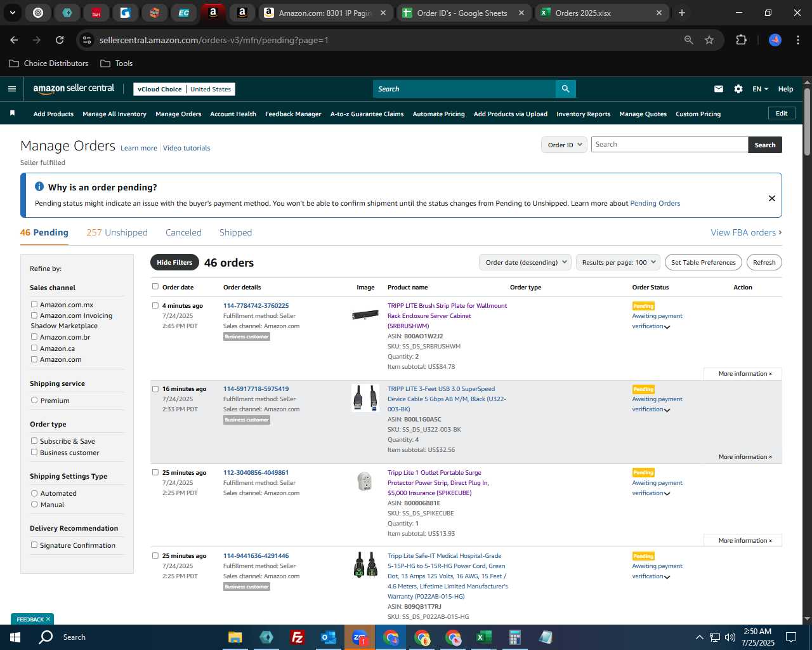Switch to the Canceled tab
The width and height of the screenshot is (812, 650).
pyautogui.click(x=183, y=232)
